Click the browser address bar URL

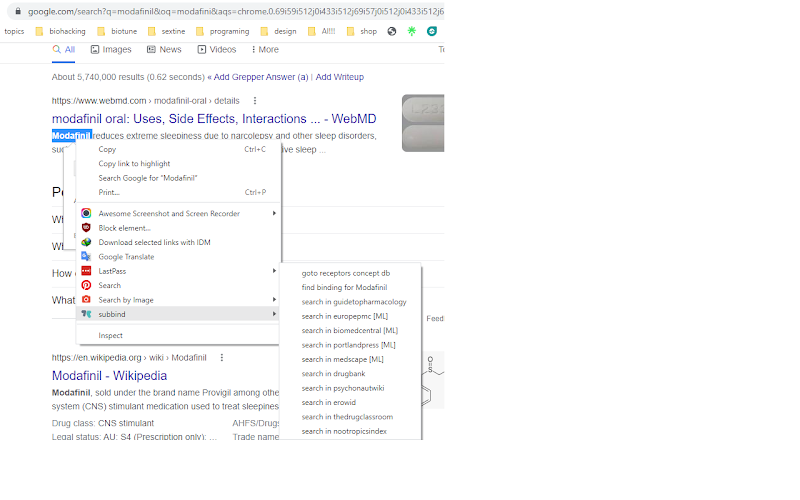tap(235, 11)
